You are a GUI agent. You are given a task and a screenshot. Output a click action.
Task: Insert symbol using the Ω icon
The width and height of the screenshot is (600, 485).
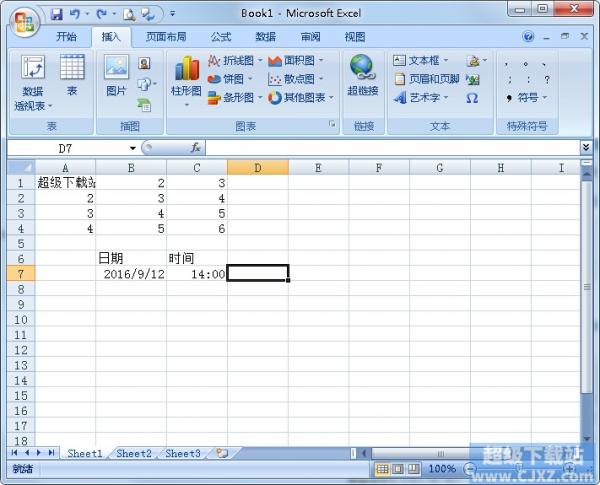pyautogui.click(x=472, y=98)
